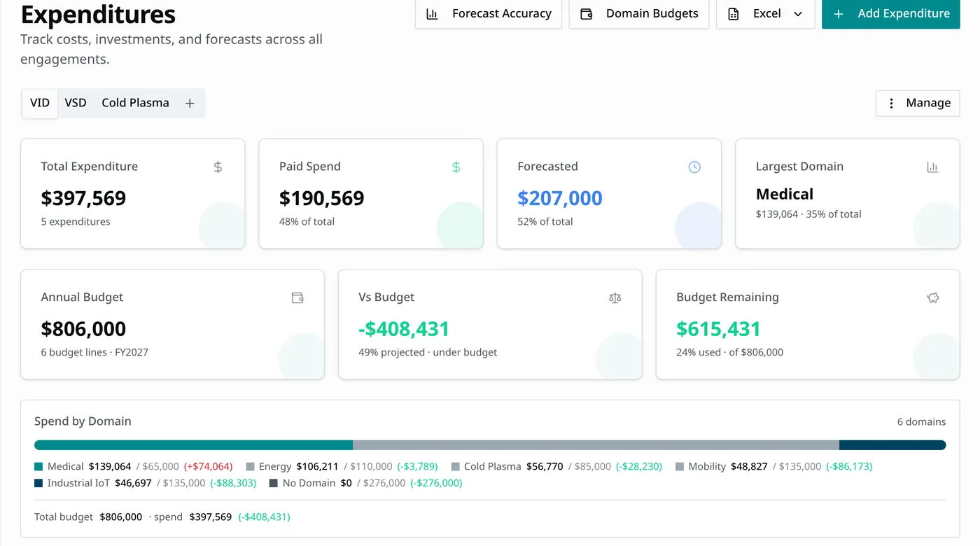Click the clock icon on Forecasted card
The image size is (980, 546).
coord(694,167)
